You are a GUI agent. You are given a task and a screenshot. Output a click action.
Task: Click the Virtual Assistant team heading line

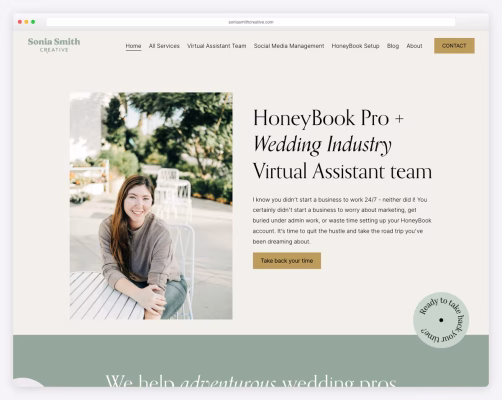pos(342,171)
